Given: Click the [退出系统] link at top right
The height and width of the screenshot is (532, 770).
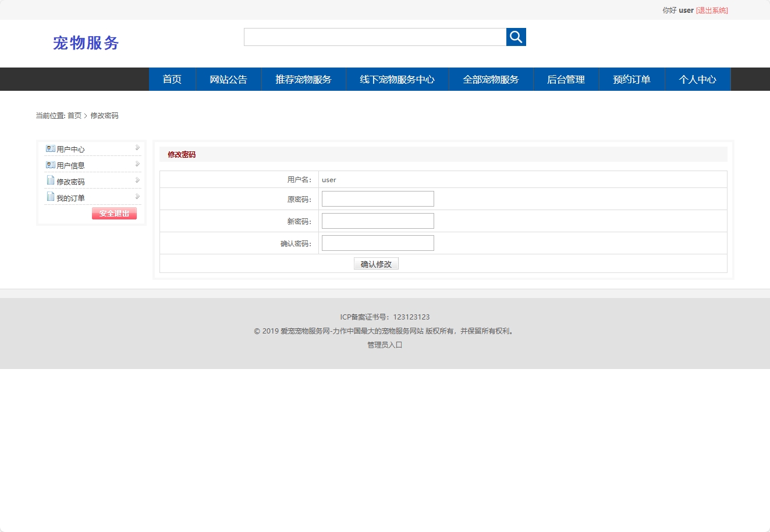Looking at the screenshot, I should point(712,10).
